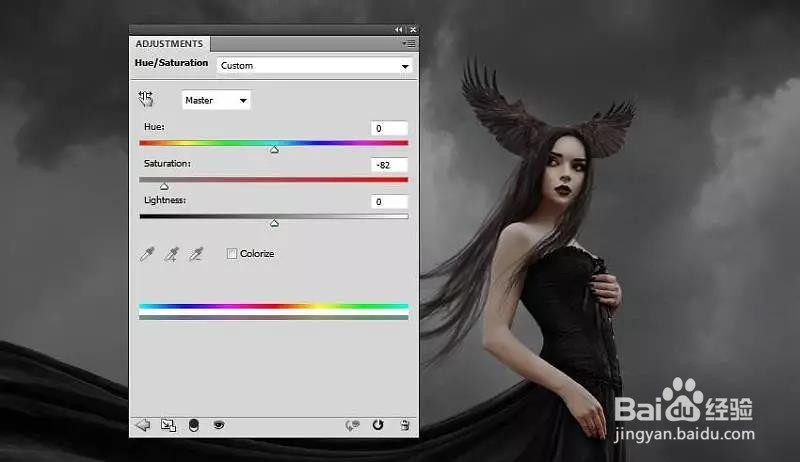Pick the subtract-from-sample eyedropper

point(196,254)
